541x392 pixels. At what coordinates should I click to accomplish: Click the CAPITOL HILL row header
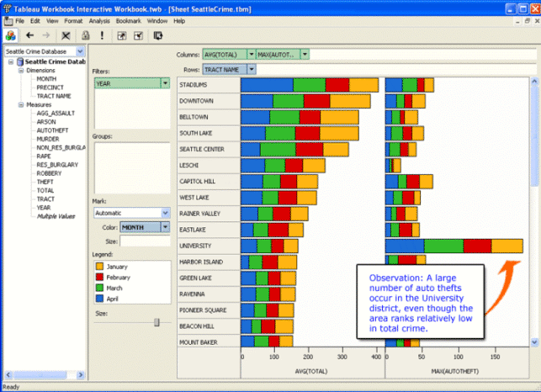point(210,181)
